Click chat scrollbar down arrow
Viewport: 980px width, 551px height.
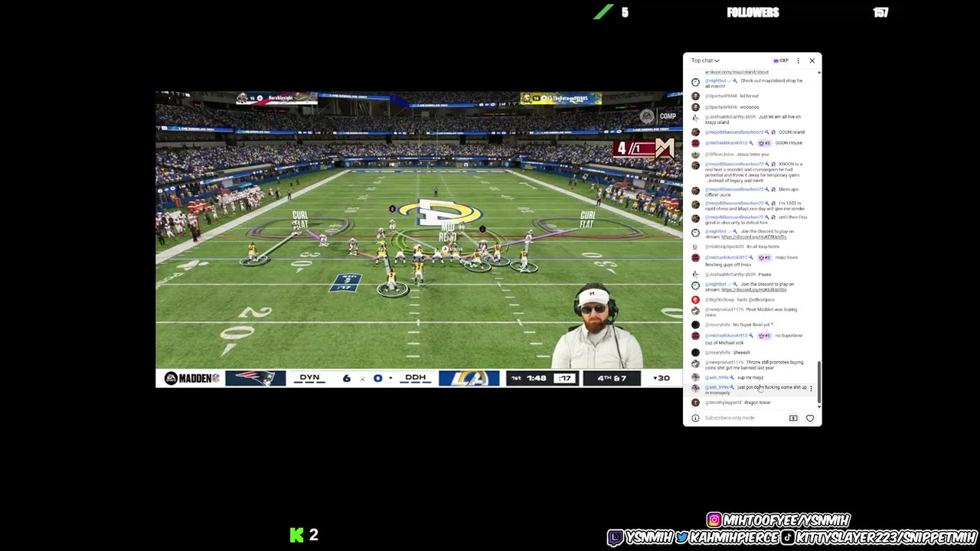click(819, 406)
